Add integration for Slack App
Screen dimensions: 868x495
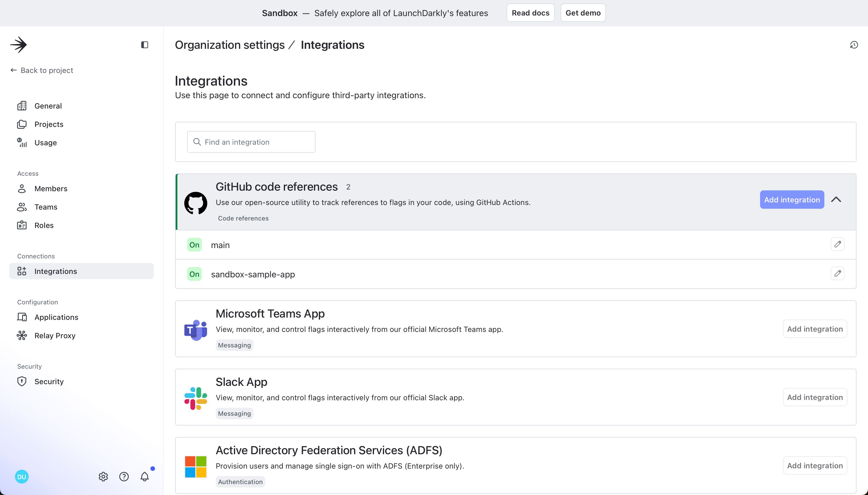pos(815,397)
